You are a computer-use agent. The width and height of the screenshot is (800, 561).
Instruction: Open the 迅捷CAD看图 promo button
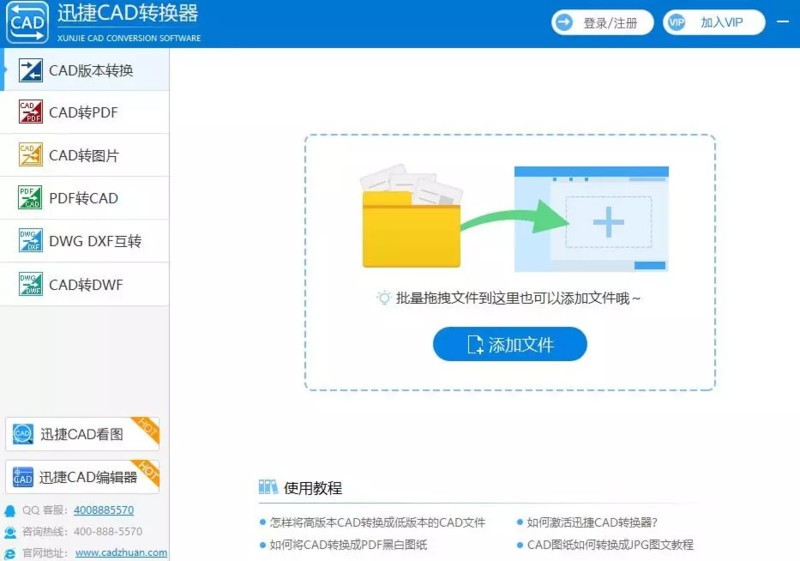click(83, 434)
